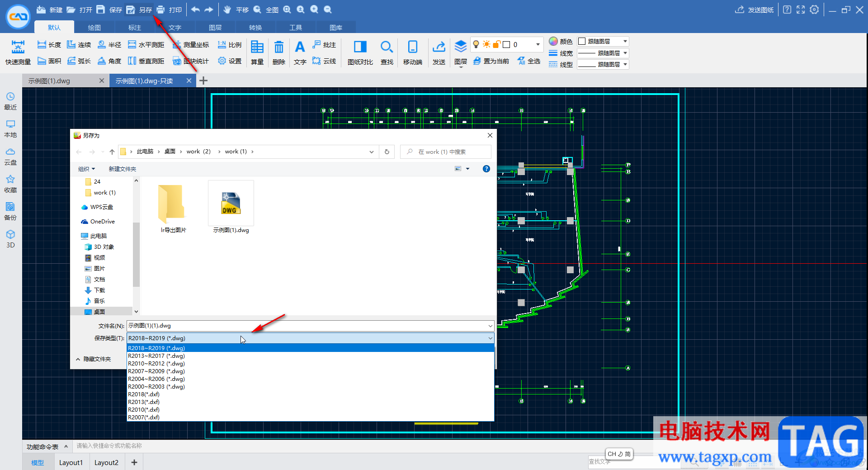
Task: Click the 新建 new file icon
Action: (41, 9)
